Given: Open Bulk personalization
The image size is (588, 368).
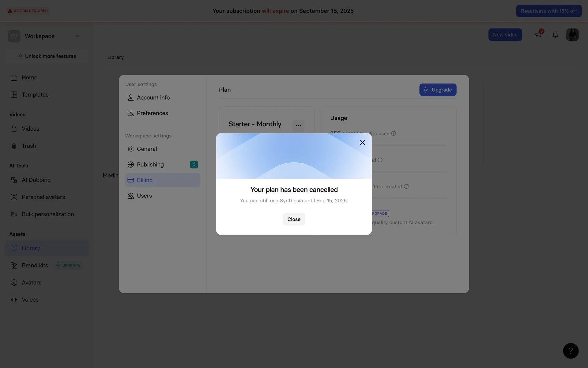Looking at the screenshot, I should [47, 214].
